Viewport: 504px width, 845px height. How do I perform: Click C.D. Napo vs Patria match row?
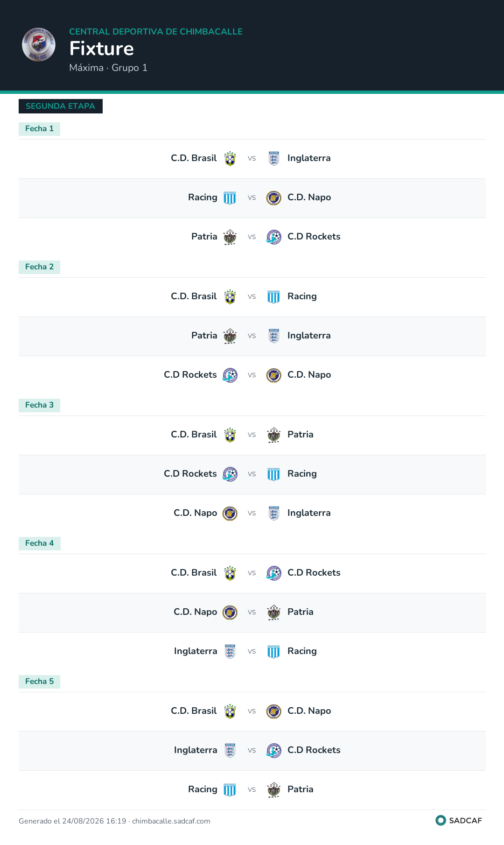point(252,613)
